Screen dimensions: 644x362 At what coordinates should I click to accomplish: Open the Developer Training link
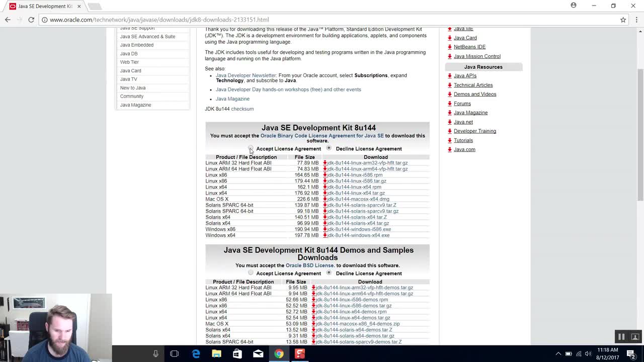(x=475, y=131)
